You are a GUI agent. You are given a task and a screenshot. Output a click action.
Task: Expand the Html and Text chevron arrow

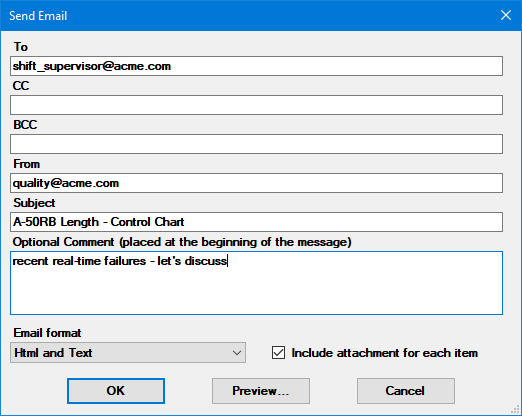click(x=237, y=353)
